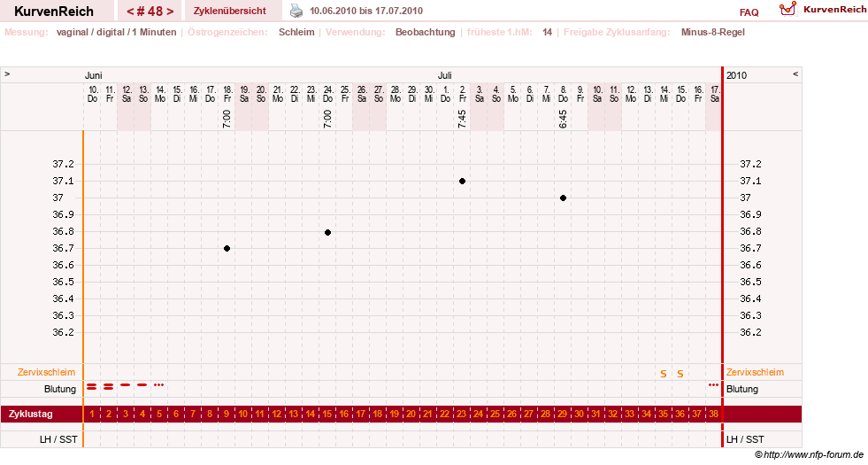Click the 36.8 temperature point on 24 June

(327, 232)
